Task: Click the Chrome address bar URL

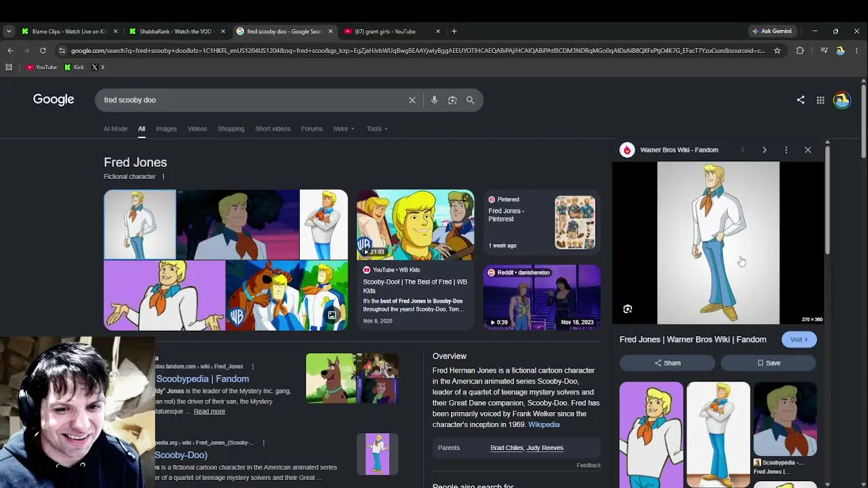Action: (418, 50)
